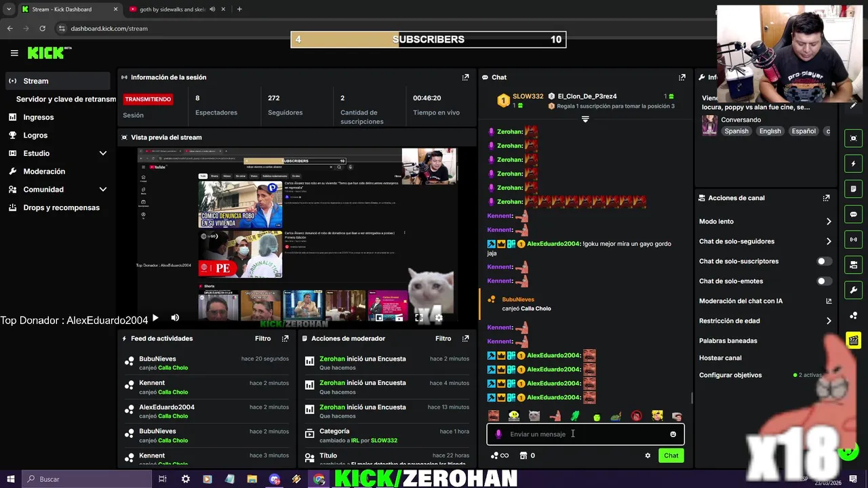The height and width of the screenshot is (488, 868).
Task: Open Servidor y clave de retransmisión
Action: tap(66, 99)
